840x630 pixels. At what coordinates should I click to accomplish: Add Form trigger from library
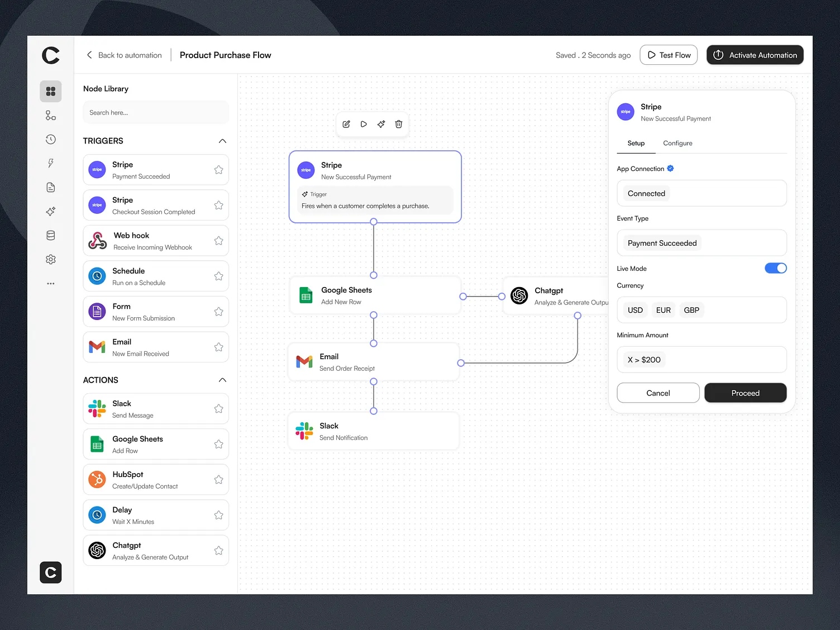(156, 312)
